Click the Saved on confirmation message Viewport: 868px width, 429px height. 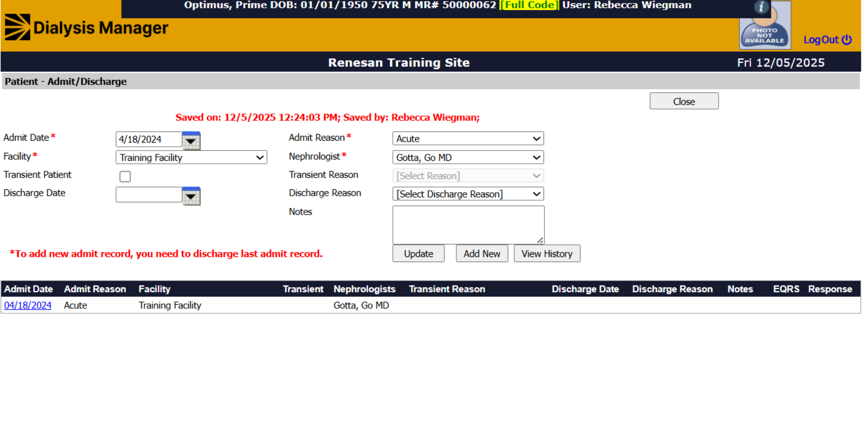tap(327, 117)
